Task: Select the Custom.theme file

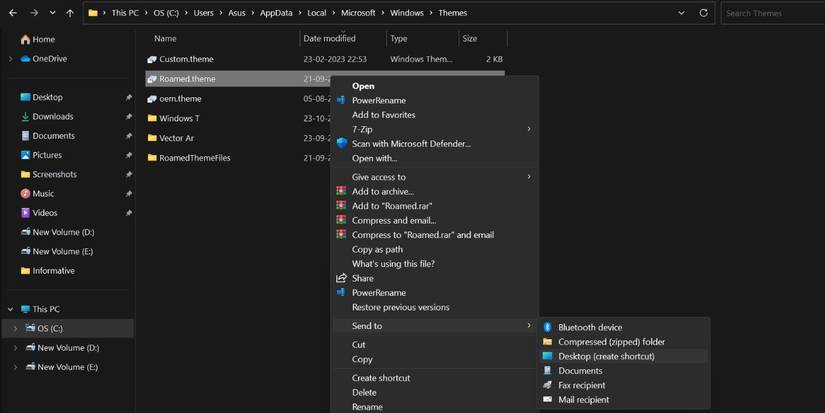Action: point(186,59)
